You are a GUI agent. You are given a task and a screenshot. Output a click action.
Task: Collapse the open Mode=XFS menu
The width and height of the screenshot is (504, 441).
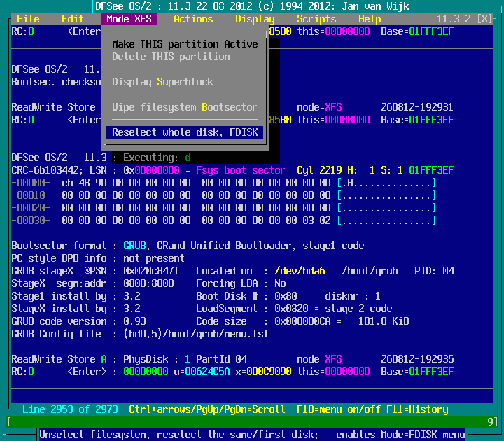click(129, 19)
